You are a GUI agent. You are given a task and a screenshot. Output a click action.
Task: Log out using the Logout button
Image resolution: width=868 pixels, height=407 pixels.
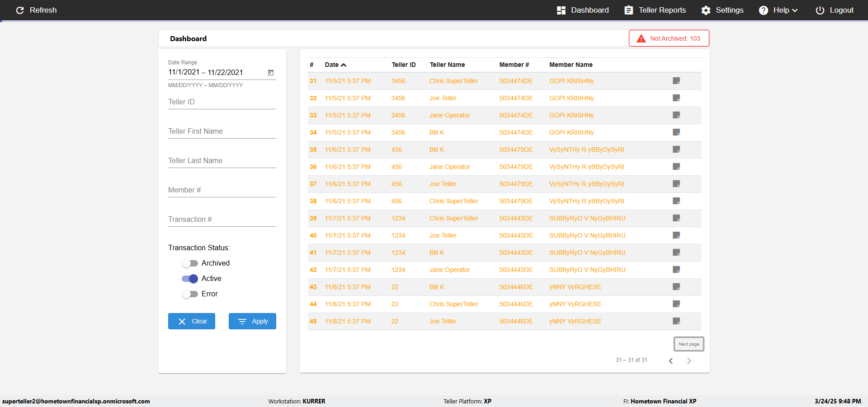pos(835,10)
